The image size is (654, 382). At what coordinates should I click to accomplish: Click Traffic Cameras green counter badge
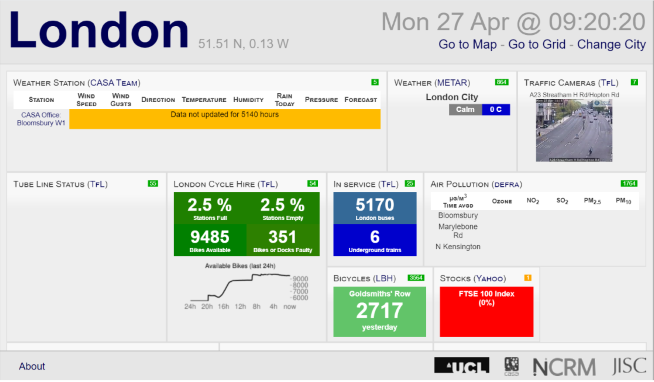[x=634, y=82]
